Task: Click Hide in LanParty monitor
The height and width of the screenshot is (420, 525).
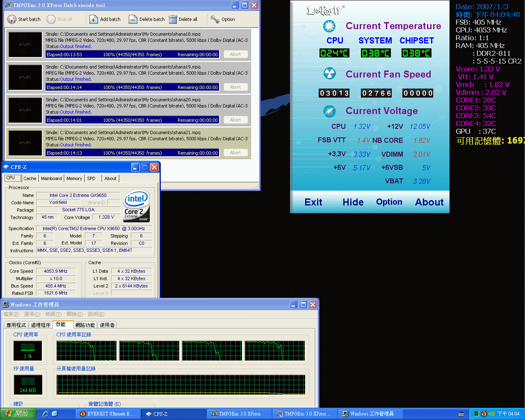Action: [353, 202]
